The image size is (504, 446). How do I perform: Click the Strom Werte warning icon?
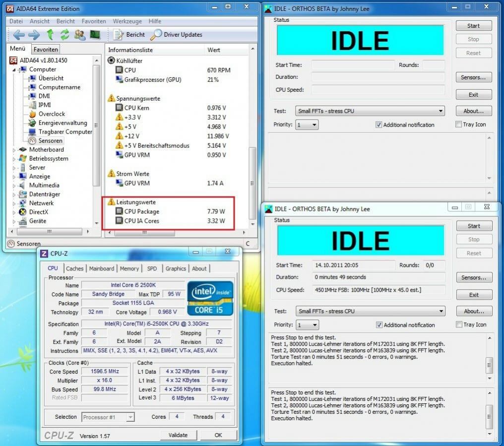tap(111, 173)
